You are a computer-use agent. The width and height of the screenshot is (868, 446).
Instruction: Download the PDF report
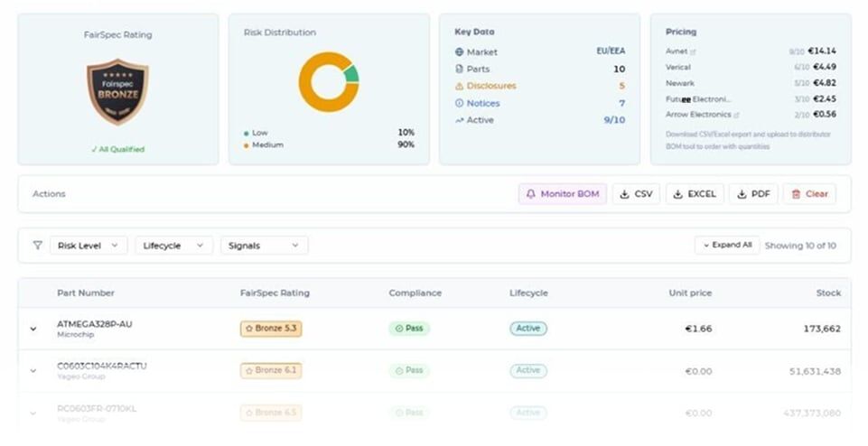[x=753, y=194]
